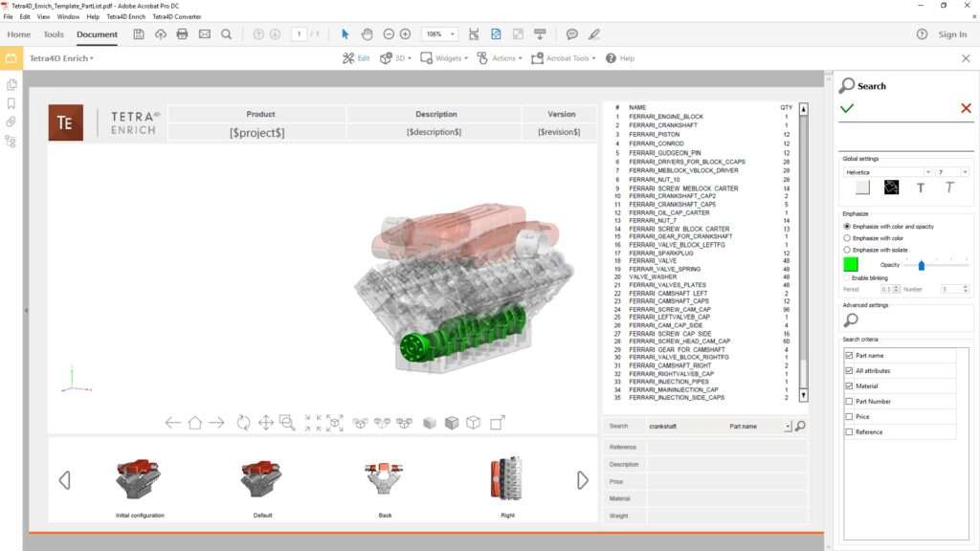The image size is (980, 551).
Task: Uncheck Material search criterion
Action: click(x=849, y=386)
